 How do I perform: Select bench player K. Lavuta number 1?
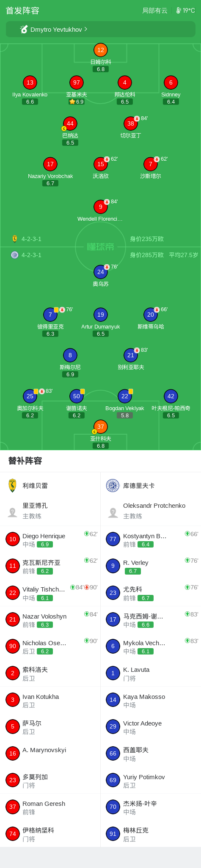151,674
